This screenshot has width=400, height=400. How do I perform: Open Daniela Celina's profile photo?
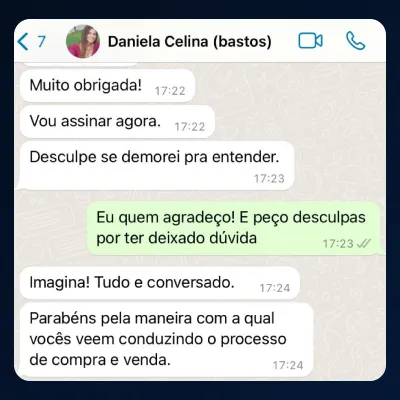point(83,42)
